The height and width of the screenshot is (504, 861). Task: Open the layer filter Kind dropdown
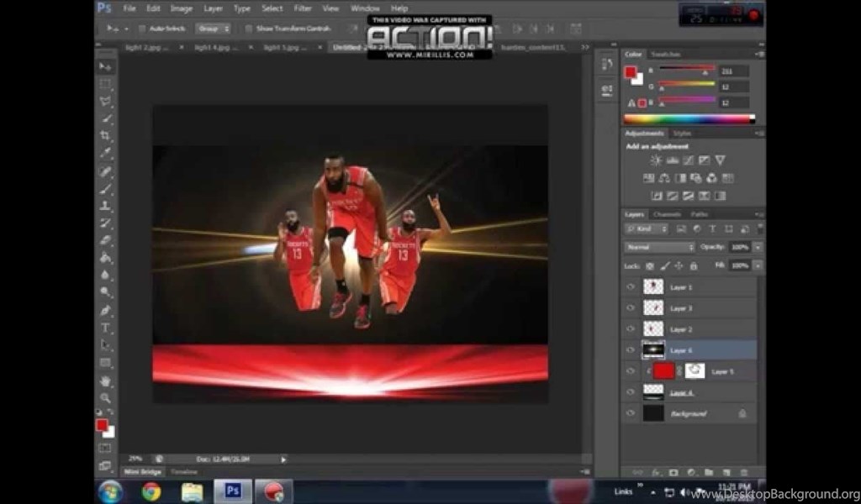click(648, 228)
